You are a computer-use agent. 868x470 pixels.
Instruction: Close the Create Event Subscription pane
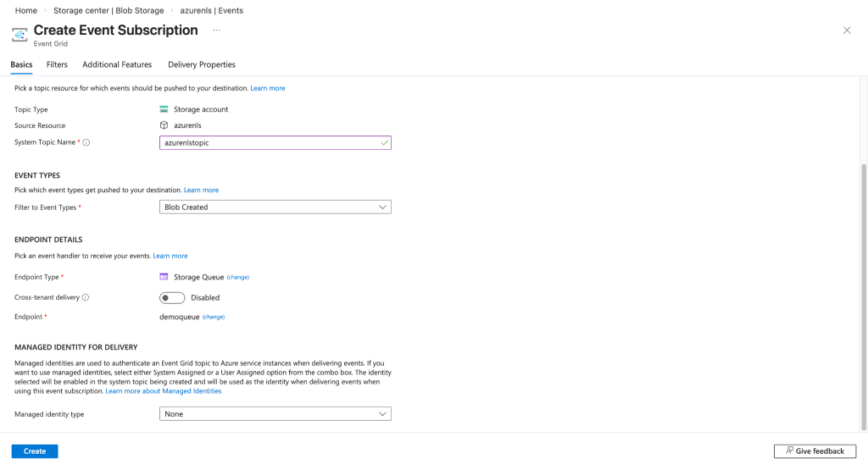[847, 30]
